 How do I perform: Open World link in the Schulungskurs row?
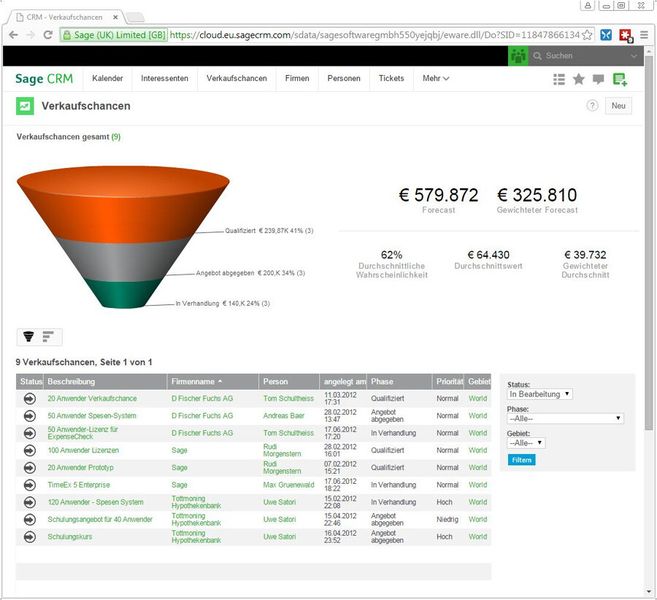pos(478,537)
